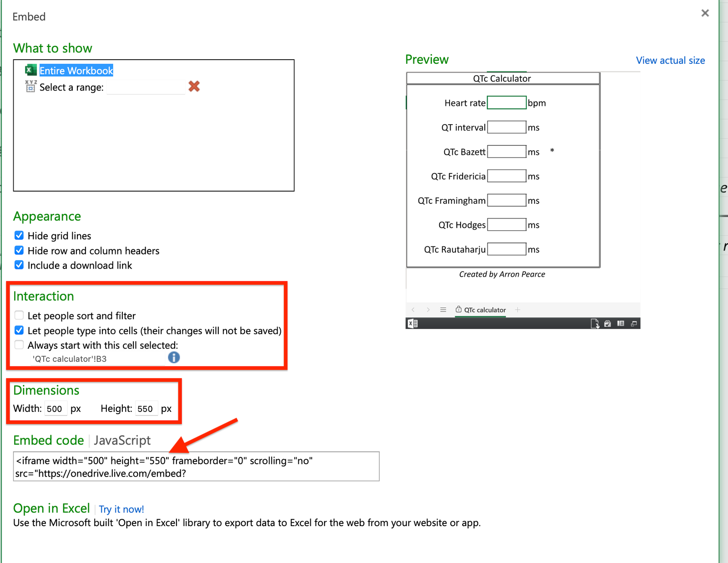Check Always start with this cell selected

pyautogui.click(x=19, y=345)
